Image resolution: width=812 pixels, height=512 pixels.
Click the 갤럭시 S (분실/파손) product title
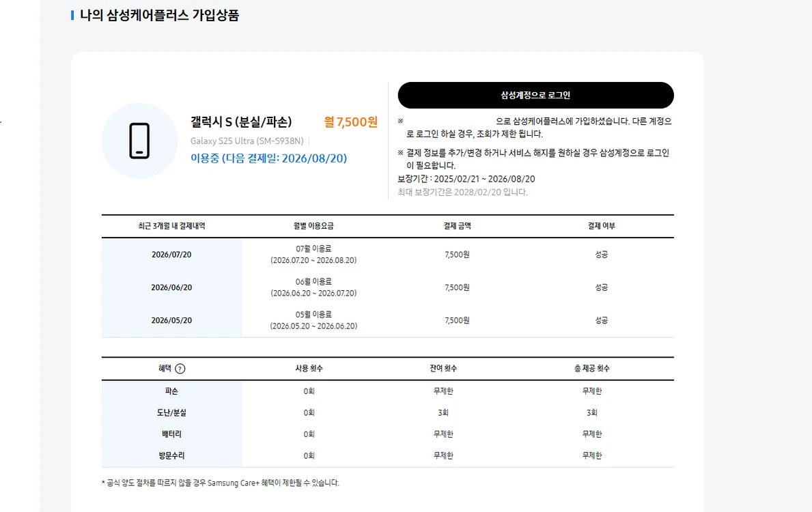[x=241, y=122]
